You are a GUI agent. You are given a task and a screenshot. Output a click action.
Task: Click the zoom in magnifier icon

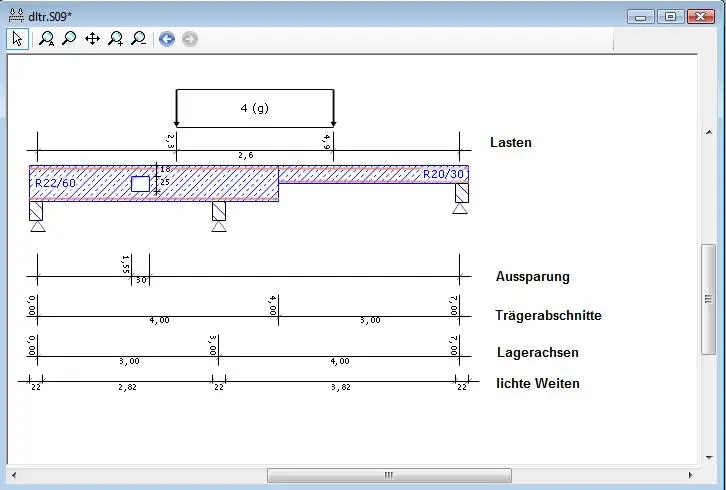tap(115, 39)
